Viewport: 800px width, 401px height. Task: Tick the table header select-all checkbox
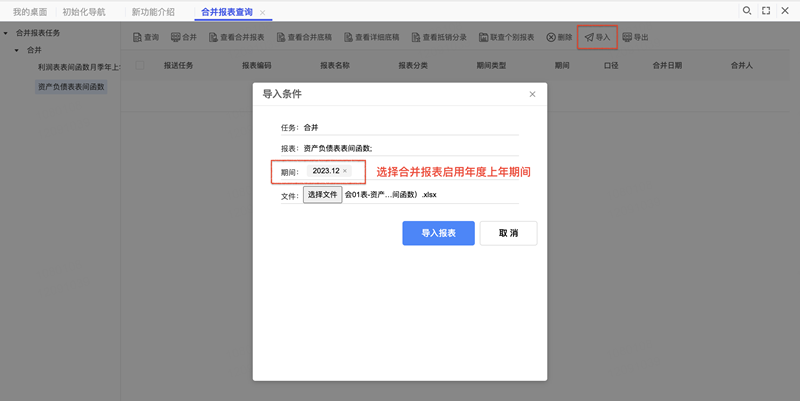(x=140, y=65)
